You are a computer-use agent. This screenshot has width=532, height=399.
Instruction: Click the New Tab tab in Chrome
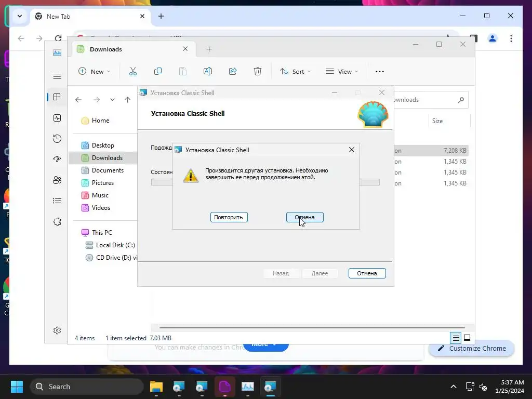pyautogui.click(x=90, y=16)
